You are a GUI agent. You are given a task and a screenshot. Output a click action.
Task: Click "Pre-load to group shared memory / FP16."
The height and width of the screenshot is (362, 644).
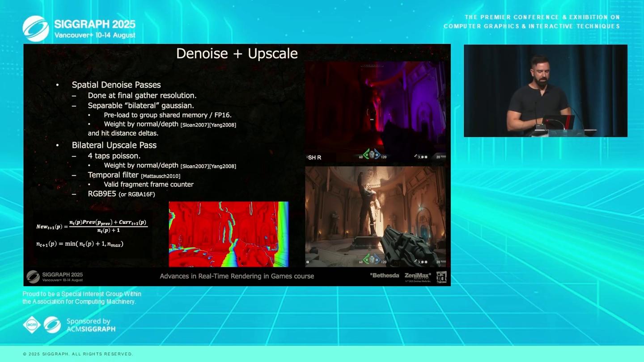tap(168, 115)
